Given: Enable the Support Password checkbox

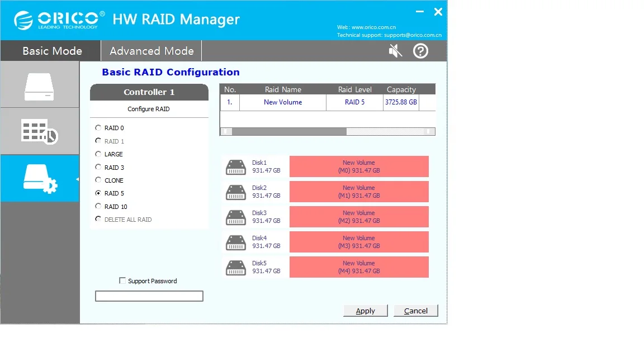Looking at the screenshot, I should pyautogui.click(x=122, y=281).
